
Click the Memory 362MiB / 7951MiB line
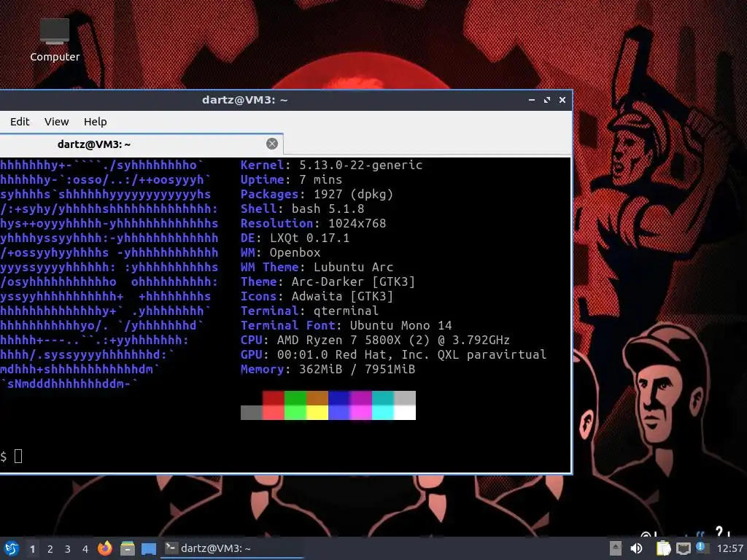(328, 370)
